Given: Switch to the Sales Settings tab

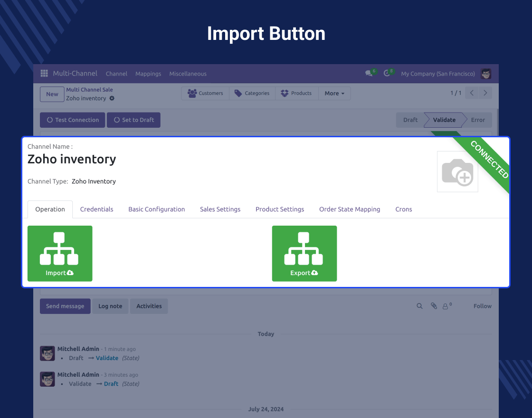Looking at the screenshot, I should coord(220,209).
